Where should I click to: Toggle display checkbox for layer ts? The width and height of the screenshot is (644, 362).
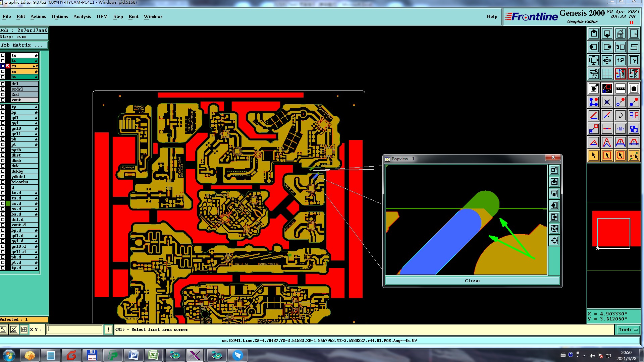(3, 61)
